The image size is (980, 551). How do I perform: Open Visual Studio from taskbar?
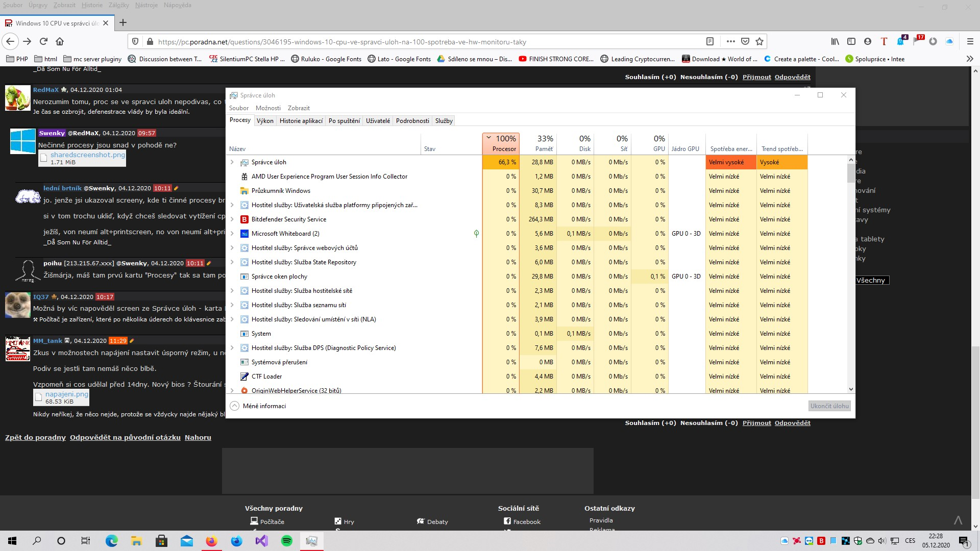point(262,541)
